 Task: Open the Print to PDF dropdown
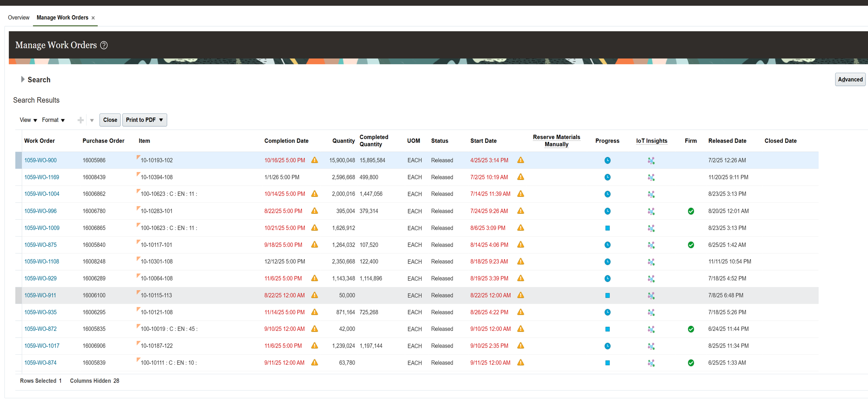tap(145, 120)
